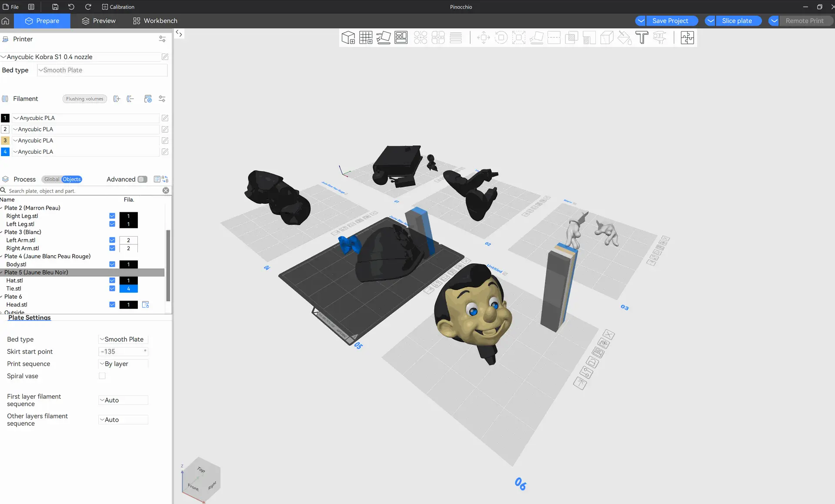This screenshot has width=835, height=504.
Task: Edit the Anycubic Kobra S1 printer preset
Action: (165, 57)
